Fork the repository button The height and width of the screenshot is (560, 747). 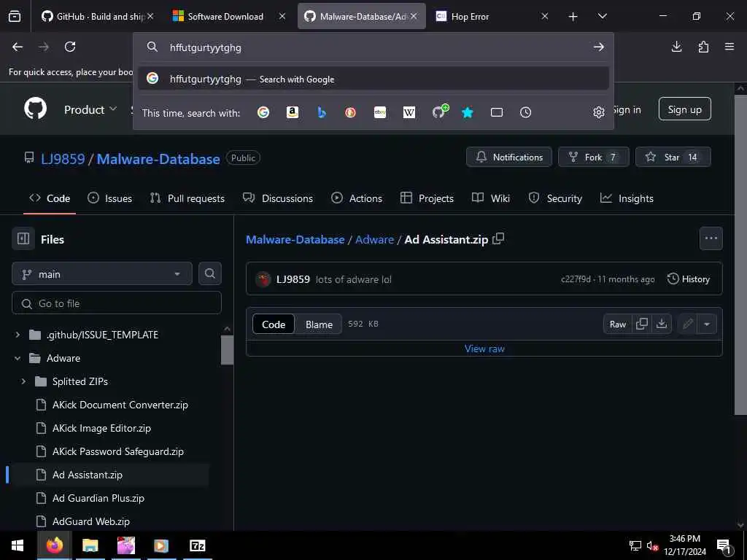click(x=594, y=157)
